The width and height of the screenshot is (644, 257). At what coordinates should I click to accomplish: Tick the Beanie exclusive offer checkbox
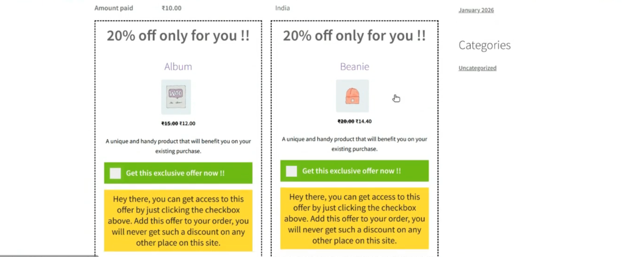tap(291, 171)
